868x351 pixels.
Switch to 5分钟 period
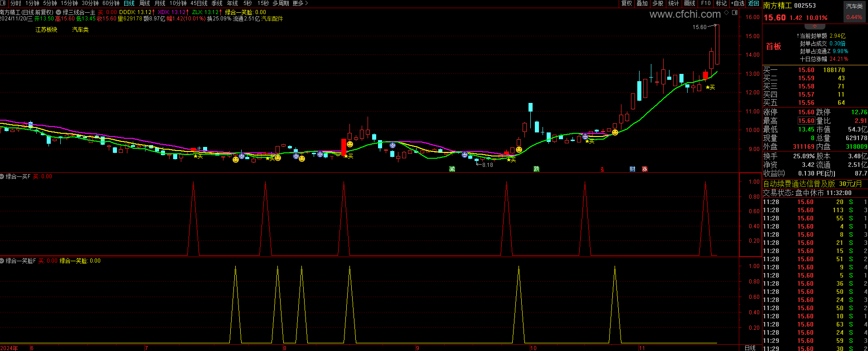tap(50, 3)
